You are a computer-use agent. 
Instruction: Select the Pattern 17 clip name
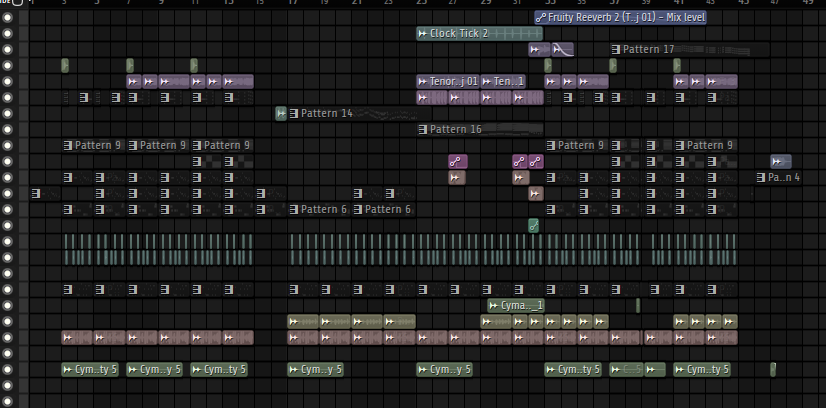point(648,49)
